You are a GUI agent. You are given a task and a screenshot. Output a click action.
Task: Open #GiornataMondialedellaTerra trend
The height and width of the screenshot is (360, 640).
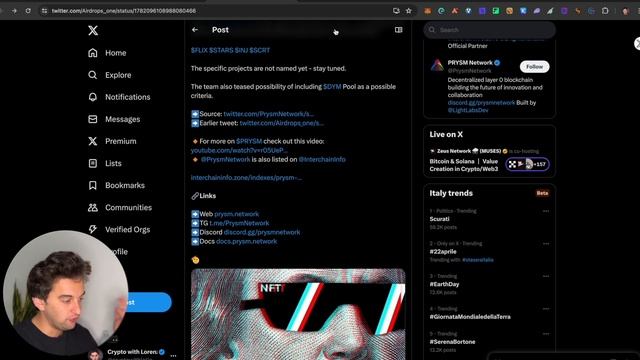click(470, 317)
